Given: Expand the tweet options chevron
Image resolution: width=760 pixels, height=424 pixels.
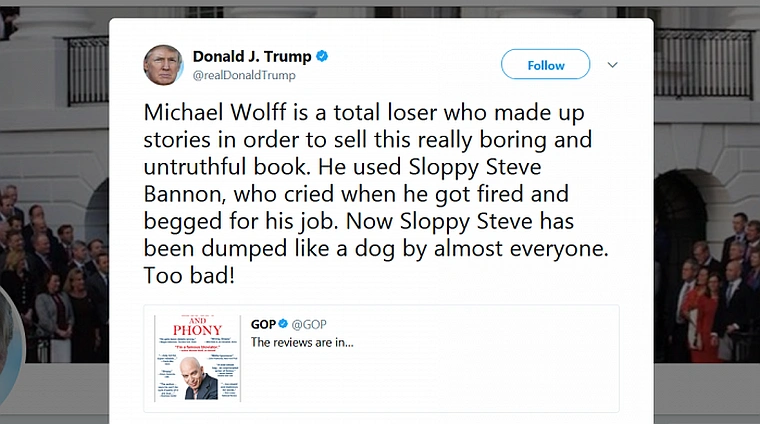Looking at the screenshot, I should (613, 65).
